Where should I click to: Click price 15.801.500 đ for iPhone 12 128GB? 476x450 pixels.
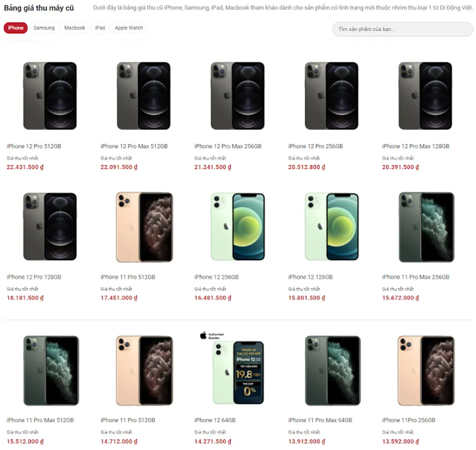tap(307, 298)
